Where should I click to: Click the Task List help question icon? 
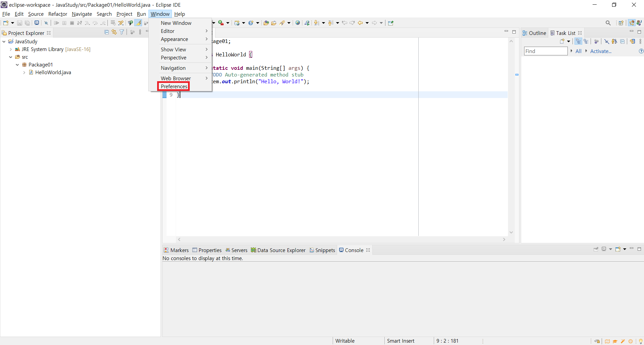coord(641,51)
